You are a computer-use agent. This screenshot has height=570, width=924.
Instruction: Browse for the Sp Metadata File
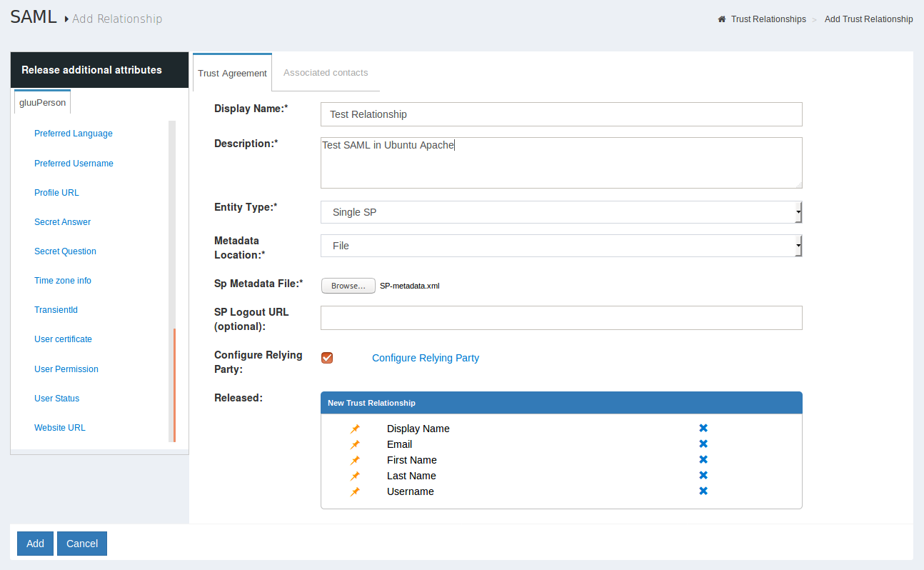(348, 286)
